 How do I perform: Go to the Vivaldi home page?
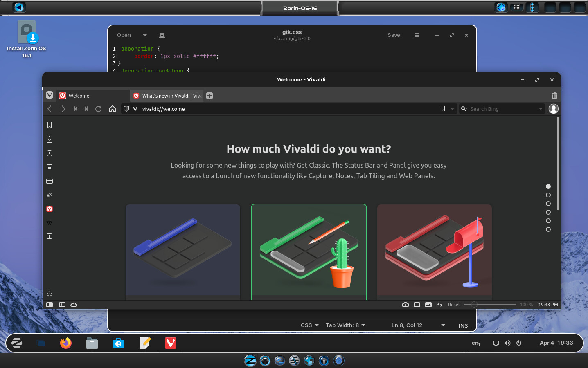tap(113, 109)
